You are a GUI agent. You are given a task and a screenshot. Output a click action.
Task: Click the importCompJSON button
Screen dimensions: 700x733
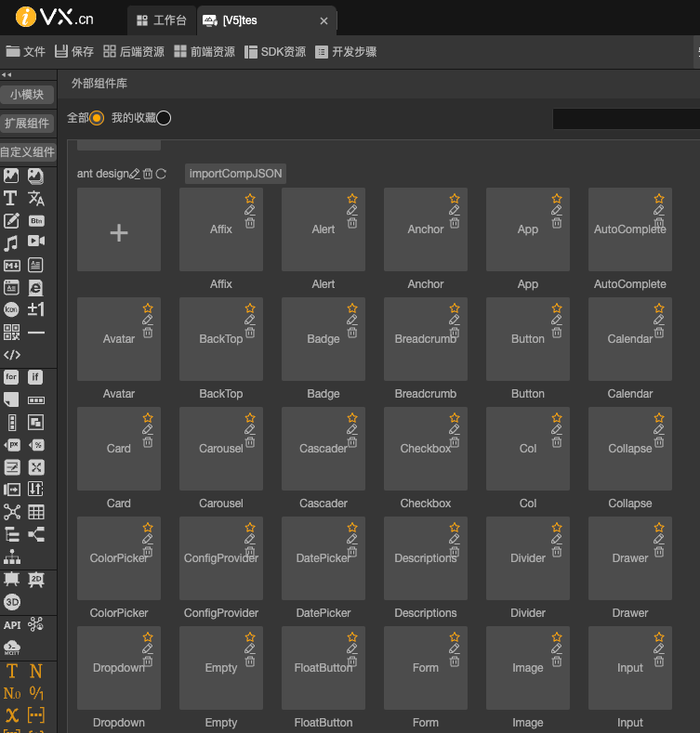235,174
